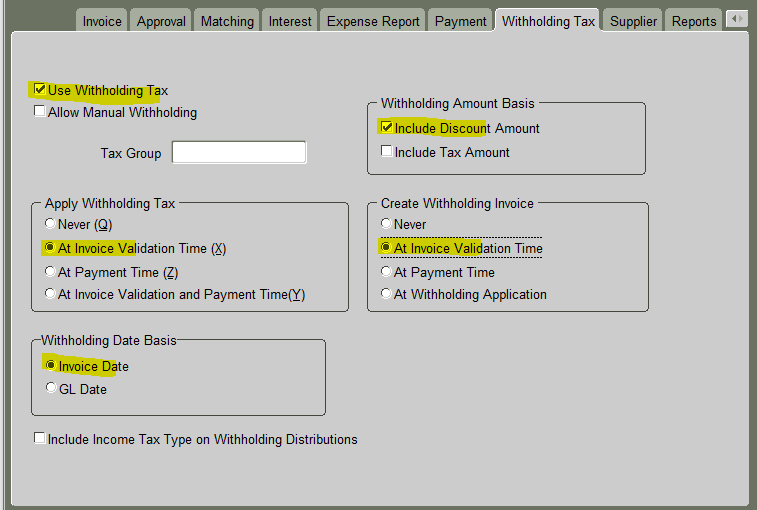Click the tab scroll arrows icon
The height and width of the screenshot is (510, 757).
[x=737, y=19]
